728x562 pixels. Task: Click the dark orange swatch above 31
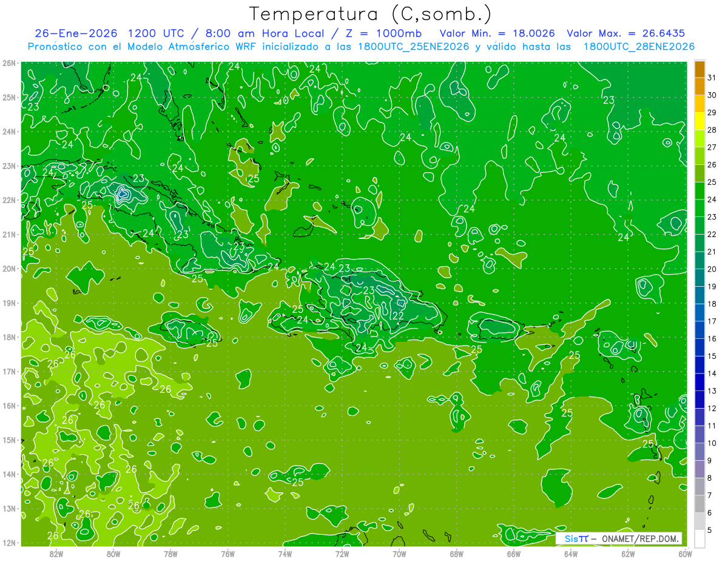[699, 69]
